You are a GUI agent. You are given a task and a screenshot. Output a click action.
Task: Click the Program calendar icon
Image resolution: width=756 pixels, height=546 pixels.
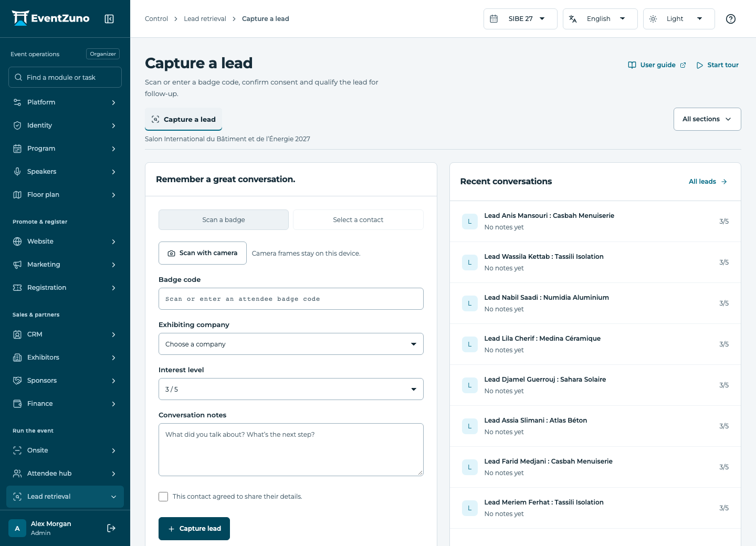(x=17, y=149)
